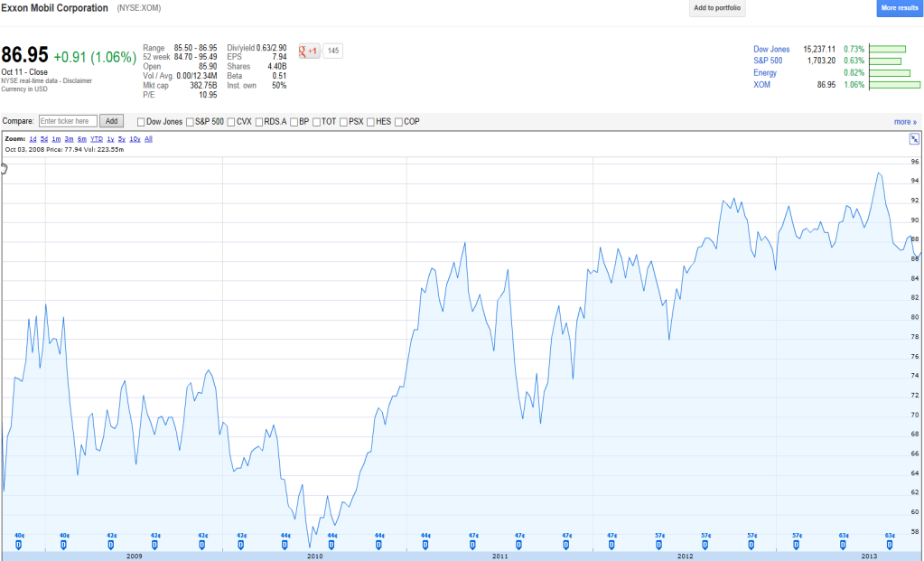Screen dimensions: 924x561
Task: Click the 15,237.11 Dow Jones value
Action: pos(819,50)
